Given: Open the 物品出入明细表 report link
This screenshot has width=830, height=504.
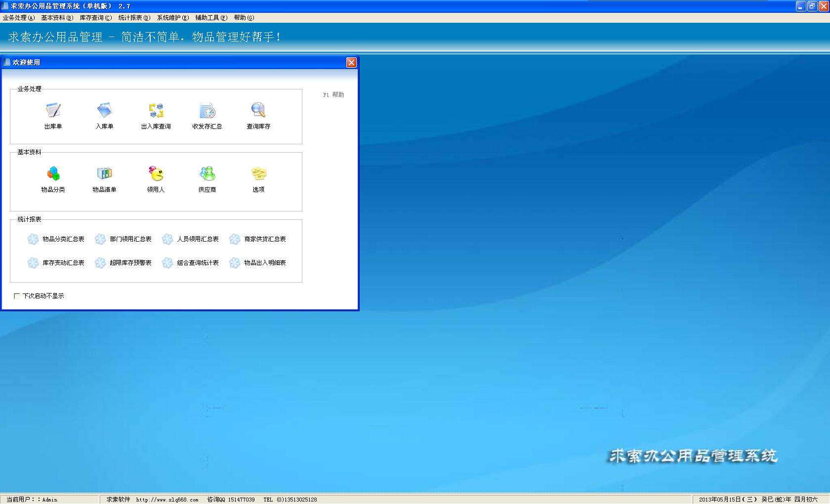Looking at the screenshot, I should coord(265,263).
